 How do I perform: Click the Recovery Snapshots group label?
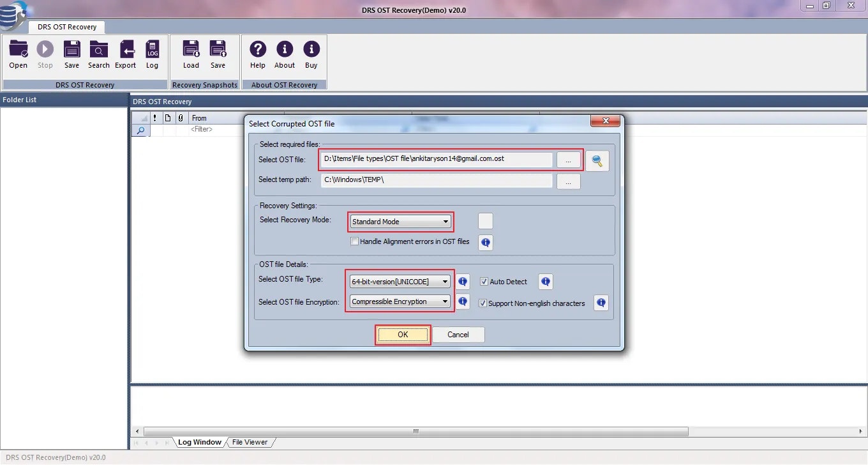(x=205, y=85)
